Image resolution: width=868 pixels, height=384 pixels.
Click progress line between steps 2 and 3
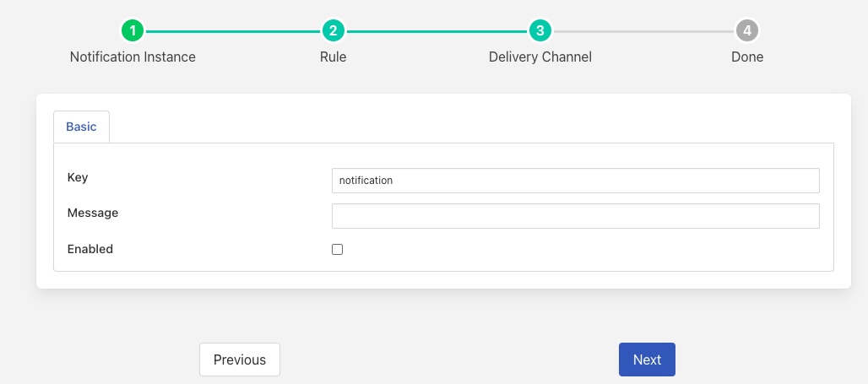437,31
